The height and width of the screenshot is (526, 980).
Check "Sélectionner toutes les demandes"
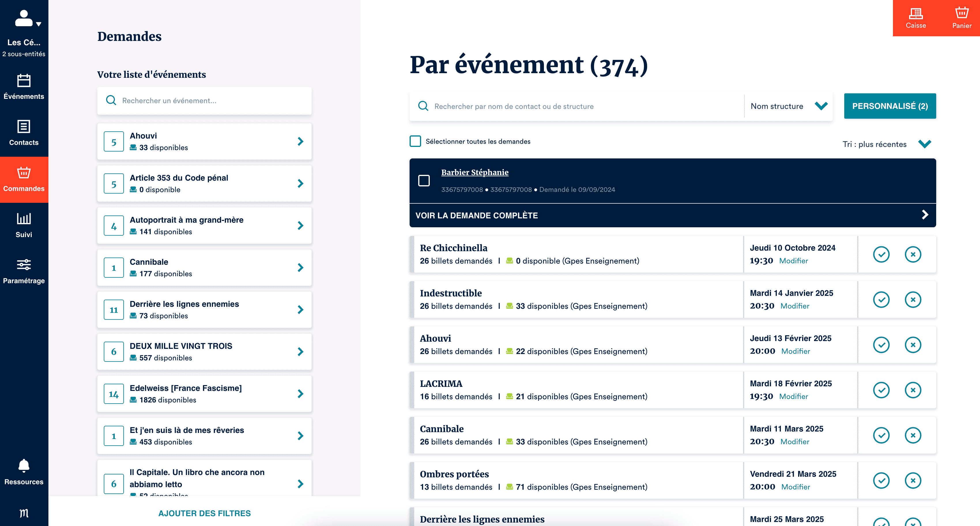pyautogui.click(x=415, y=141)
